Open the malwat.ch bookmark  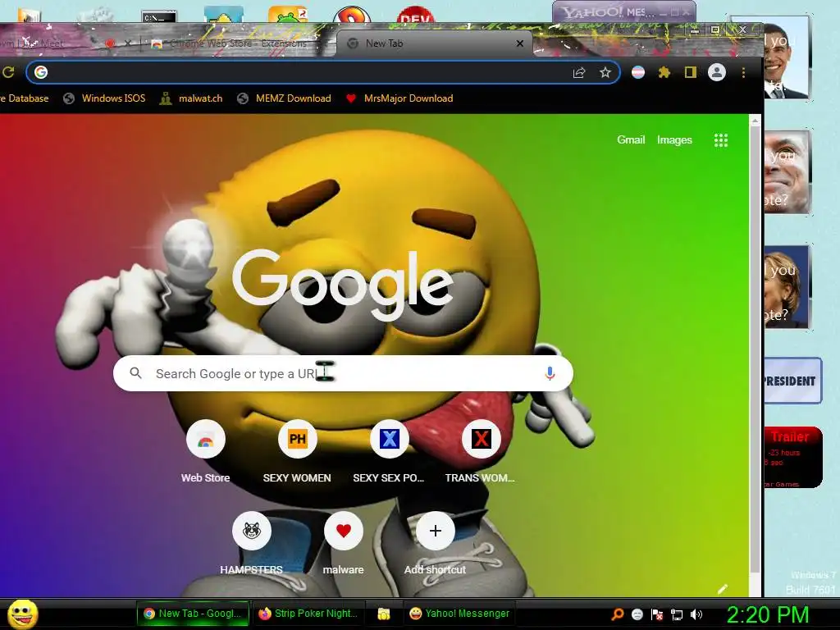coord(191,98)
